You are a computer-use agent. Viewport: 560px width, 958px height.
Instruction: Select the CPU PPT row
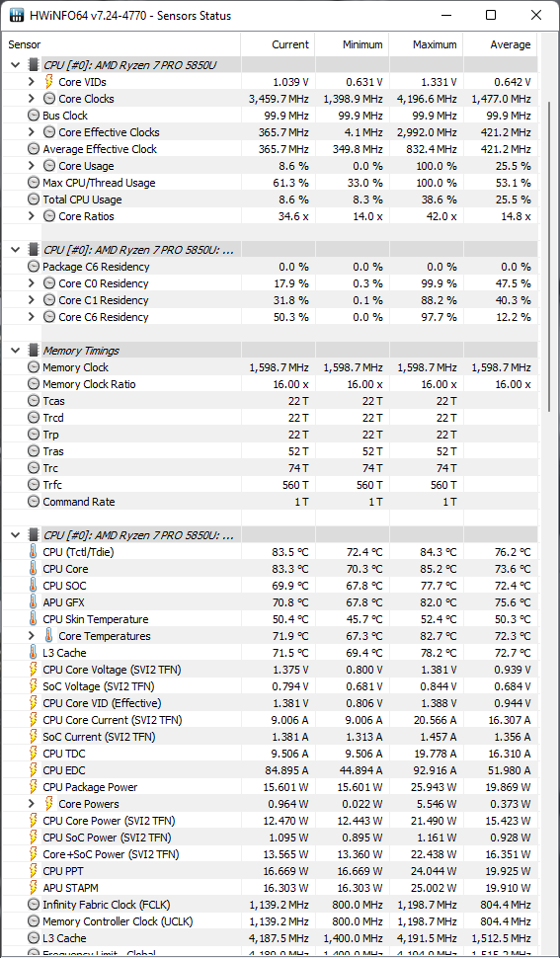271,871
